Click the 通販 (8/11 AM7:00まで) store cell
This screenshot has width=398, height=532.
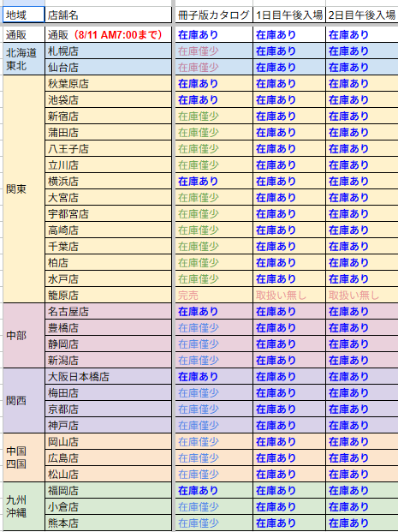click(x=108, y=34)
